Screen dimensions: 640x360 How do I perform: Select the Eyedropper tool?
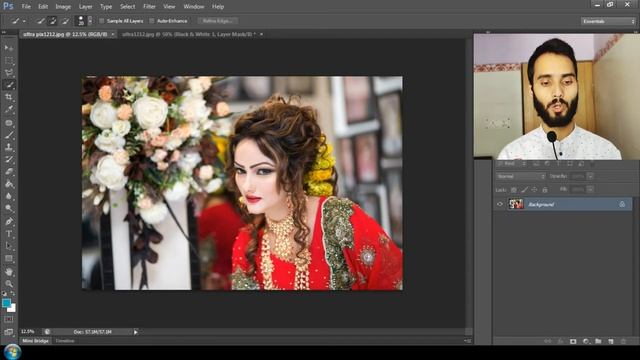[x=9, y=109]
